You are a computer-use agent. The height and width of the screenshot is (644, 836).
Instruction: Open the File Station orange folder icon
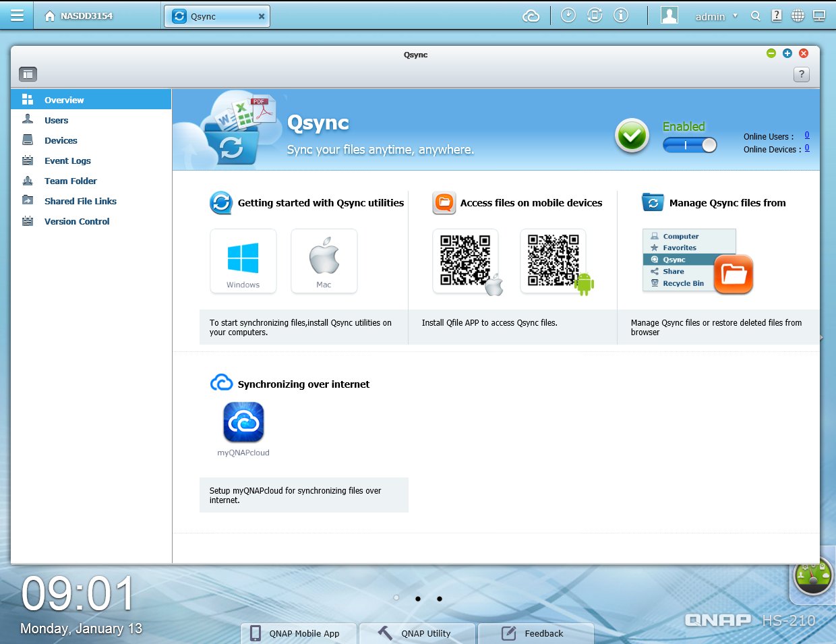(733, 274)
